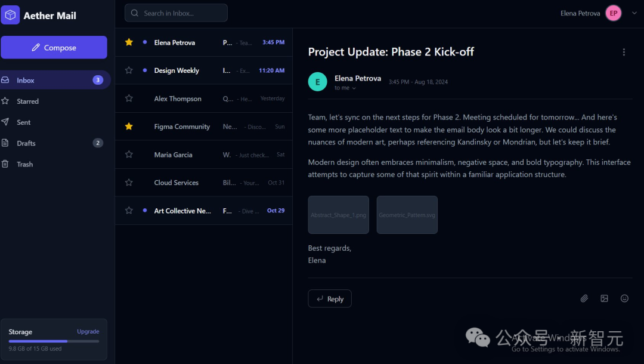Unstar the Elena Petrova email
The height and width of the screenshot is (364, 644).
tap(129, 42)
